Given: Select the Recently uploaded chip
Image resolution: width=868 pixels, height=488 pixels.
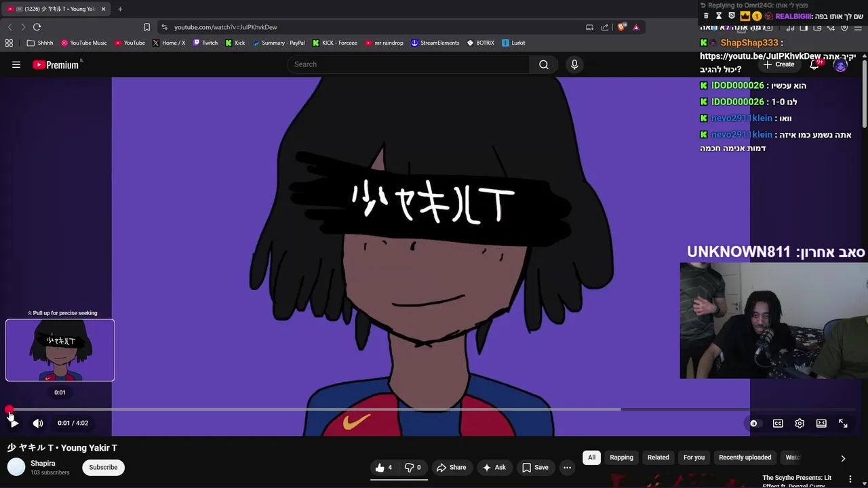Looking at the screenshot, I should pos(745,457).
